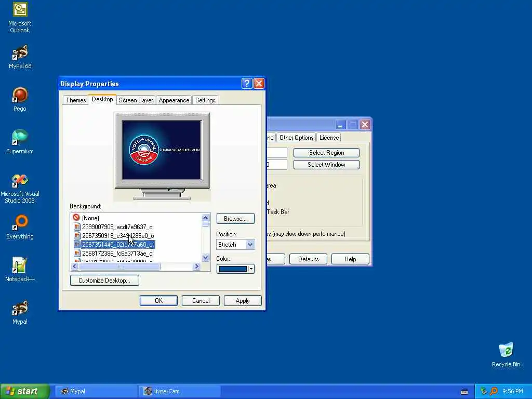This screenshot has width=532, height=399.
Task: Click Select Window in HyperCam
Action: 326,165
